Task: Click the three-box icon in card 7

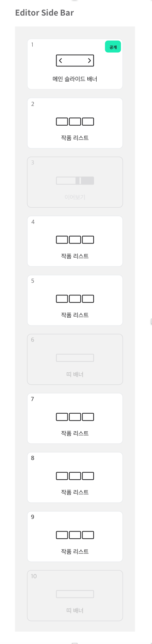Action: click(75, 417)
